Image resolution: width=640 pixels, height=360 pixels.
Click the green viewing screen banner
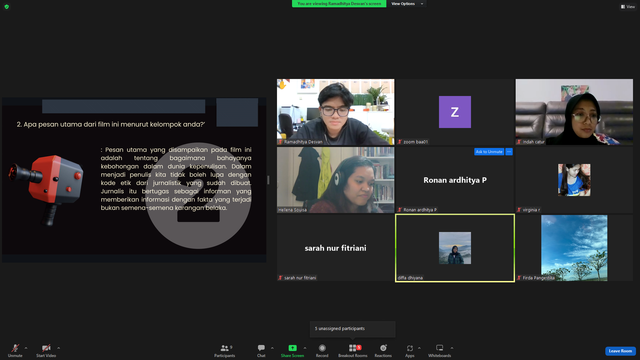(x=339, y=4)
